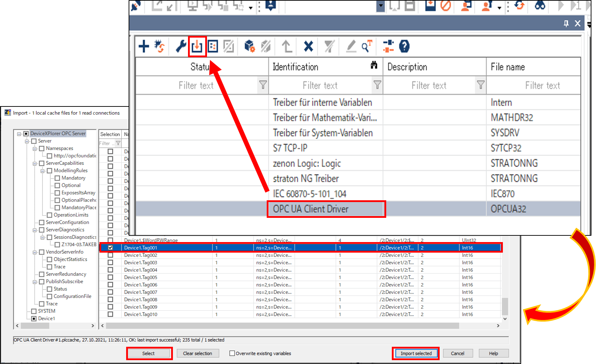Click the help question mark icon
This screenshot has height=364, width=596.
[x=404, y=46]
